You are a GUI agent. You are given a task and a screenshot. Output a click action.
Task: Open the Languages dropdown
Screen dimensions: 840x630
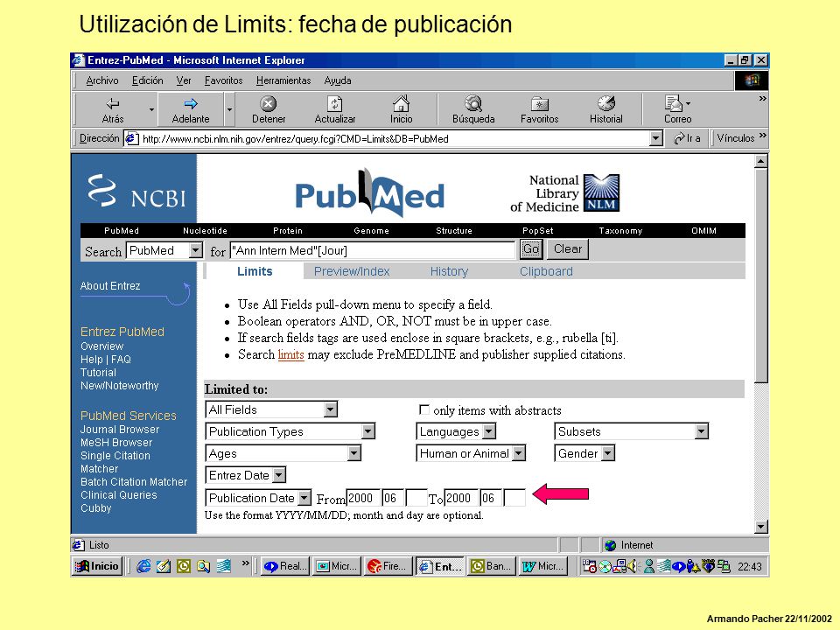click(456, 431)
